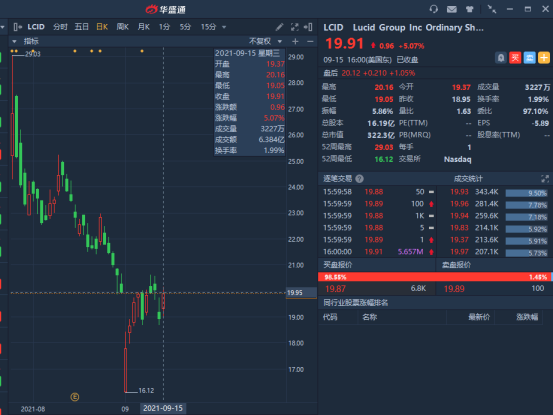Click the 卖盘报价 header
The height and width of the screenshot is (415, 553).
click(x=456, y=265)
